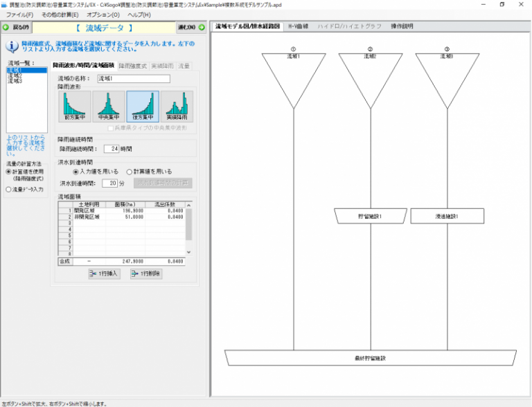Switch to 降雨波形/時間/流域面積 tab

(x=83, y=66)
